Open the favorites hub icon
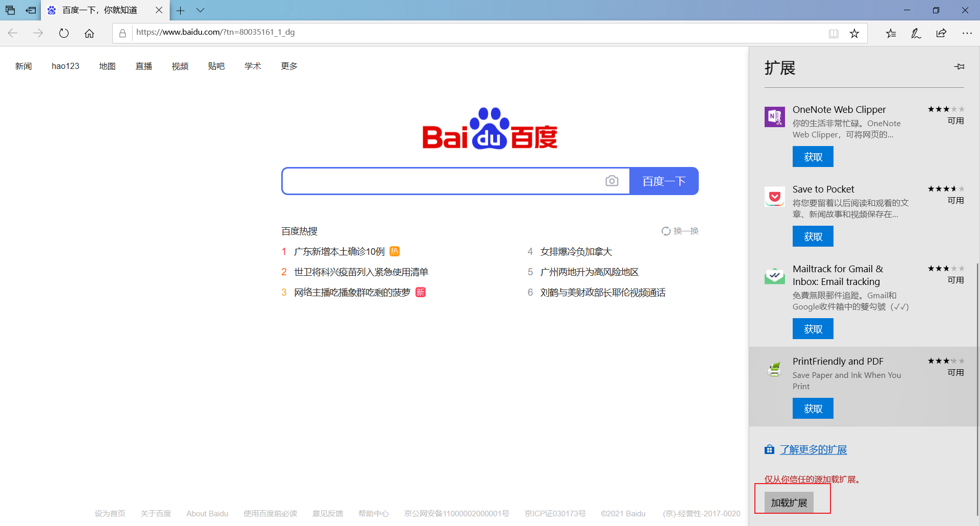Viewport: 980px width, 526px height. (891, 33)
